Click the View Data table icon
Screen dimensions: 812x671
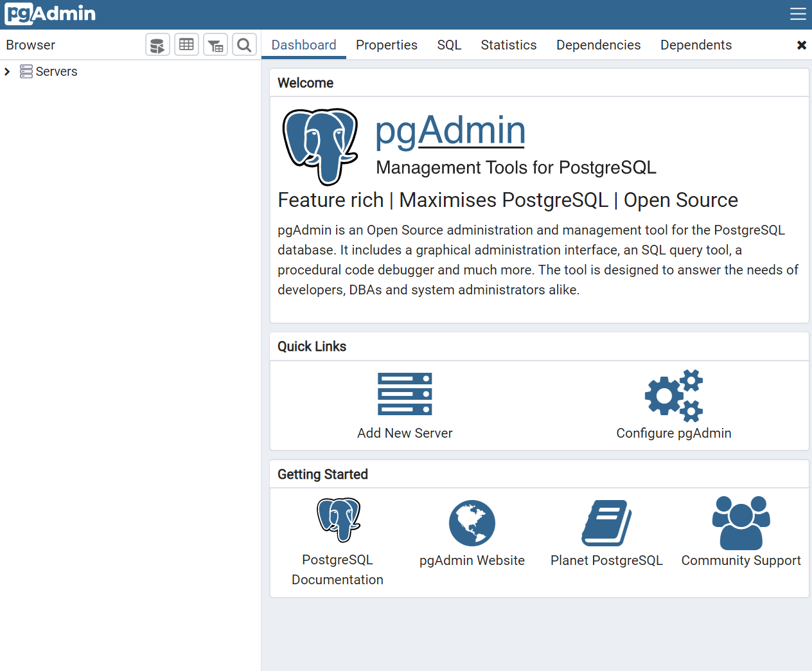[x=186, y=45]
